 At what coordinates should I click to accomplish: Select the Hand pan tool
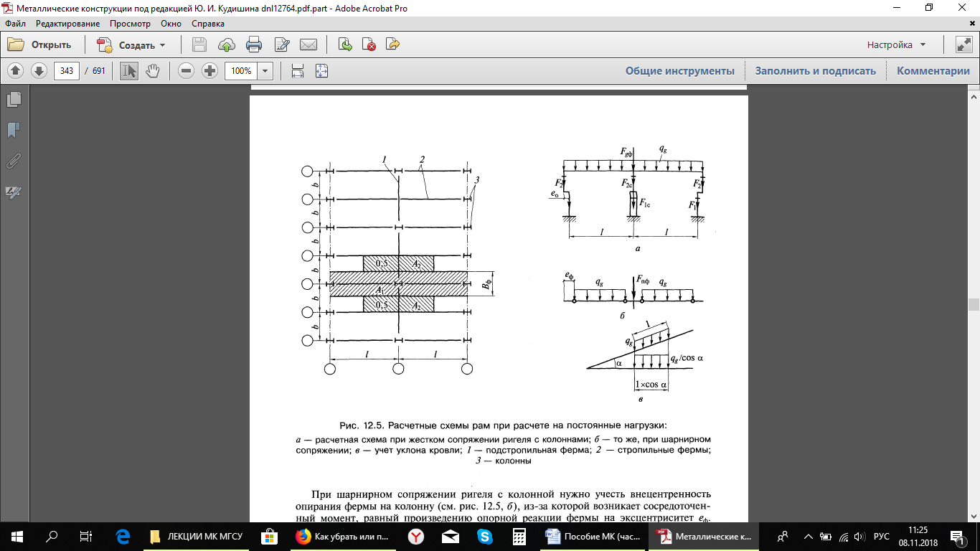click(x=152, y=70)
